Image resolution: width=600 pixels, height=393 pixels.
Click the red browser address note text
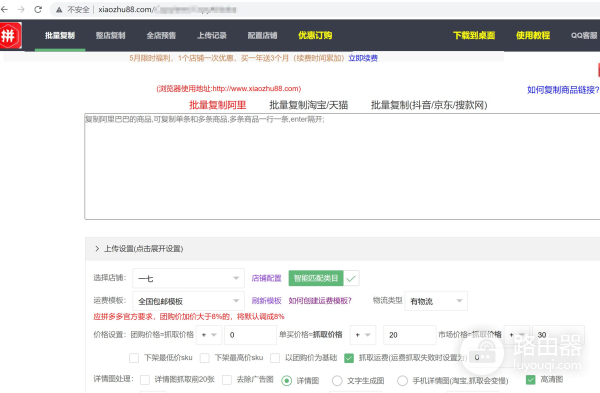click(228, 89)
